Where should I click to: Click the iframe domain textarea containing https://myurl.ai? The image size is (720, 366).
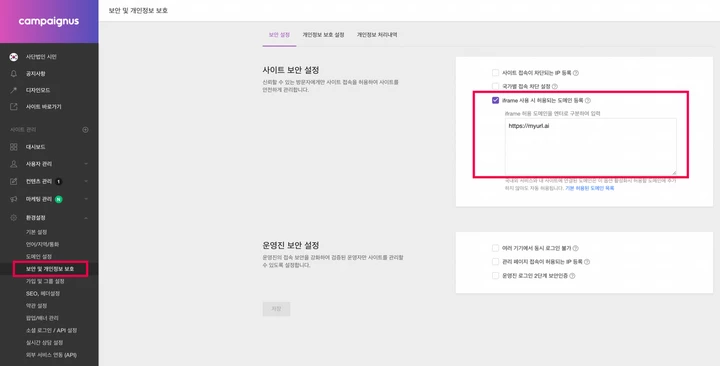click(591, 146)
